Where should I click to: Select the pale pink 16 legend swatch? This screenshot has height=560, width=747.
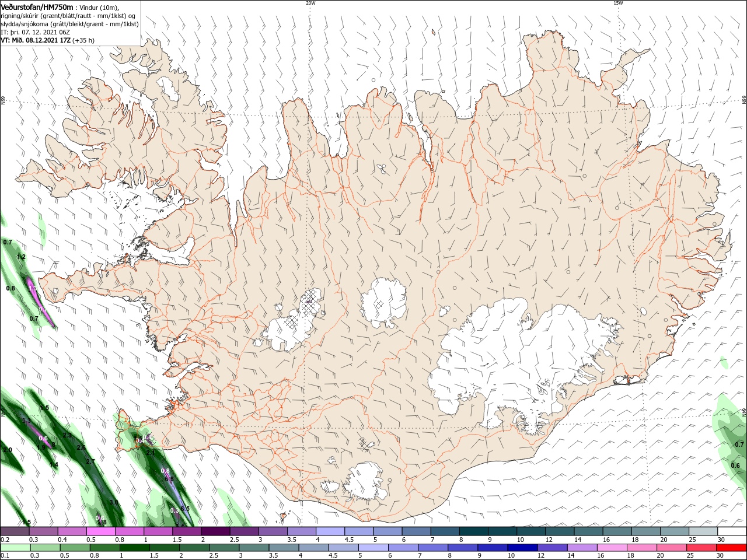[x=612, y=548]
